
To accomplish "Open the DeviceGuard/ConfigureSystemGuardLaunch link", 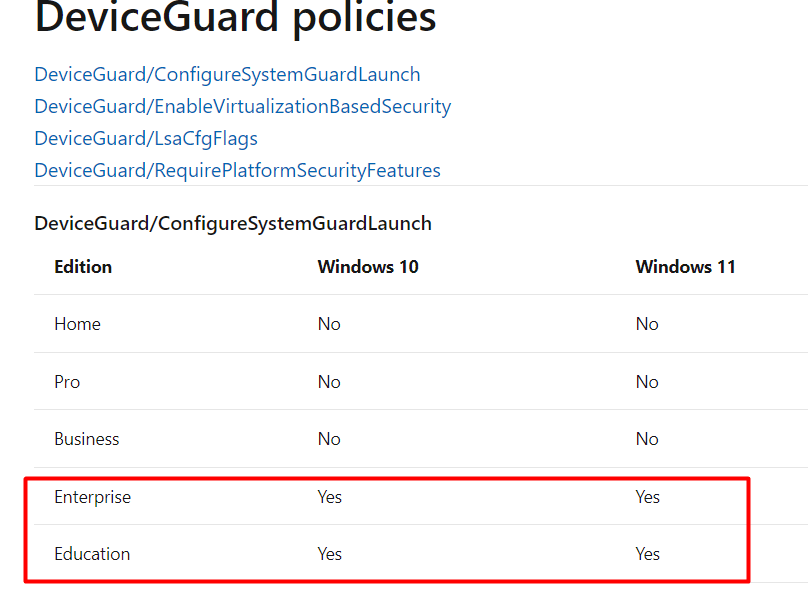I will pyautogui.click(x=227, y=74).
